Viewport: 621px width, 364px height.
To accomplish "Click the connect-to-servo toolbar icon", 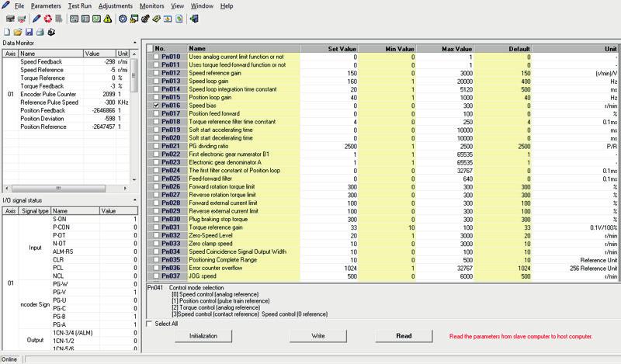I will (10, 19).
